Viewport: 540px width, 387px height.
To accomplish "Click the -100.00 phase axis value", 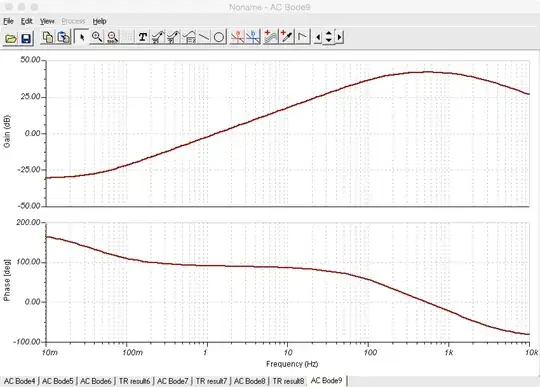I will coord(27,342).
